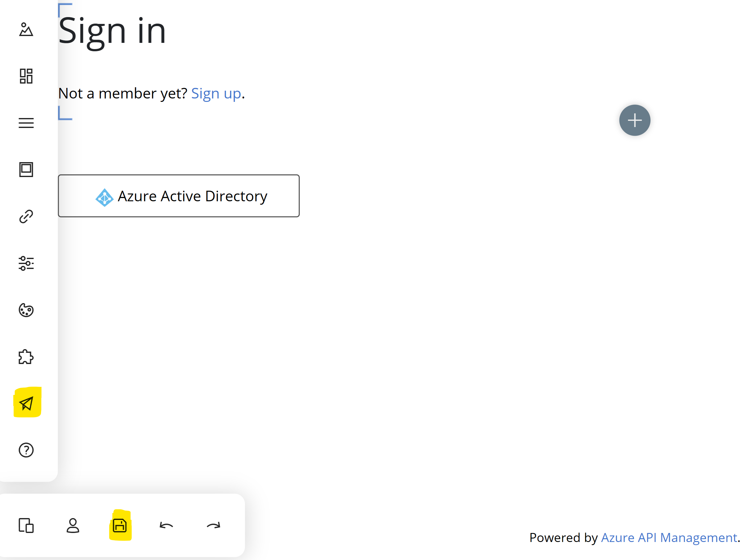This screenshot has width=748, height=560.
Task: Sign in with Azure Active Directory
Action: (x=179, y=196)
